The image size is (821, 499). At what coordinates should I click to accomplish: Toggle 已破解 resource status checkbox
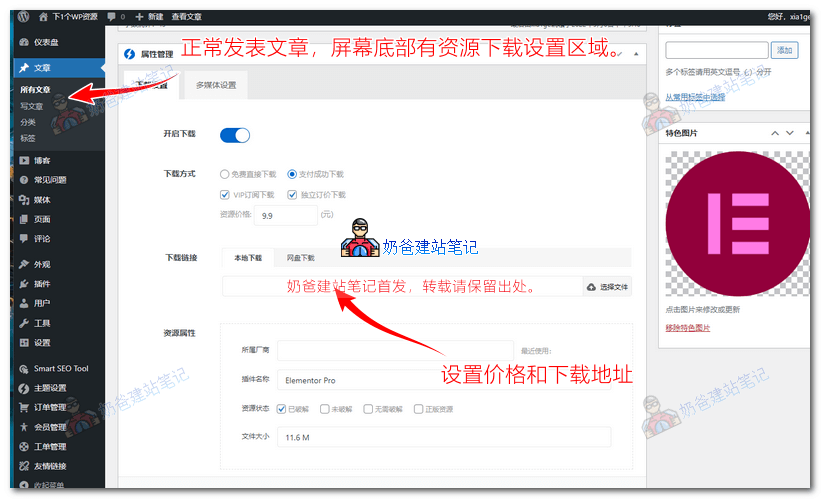pyautogui.click(x=281, y=409)
